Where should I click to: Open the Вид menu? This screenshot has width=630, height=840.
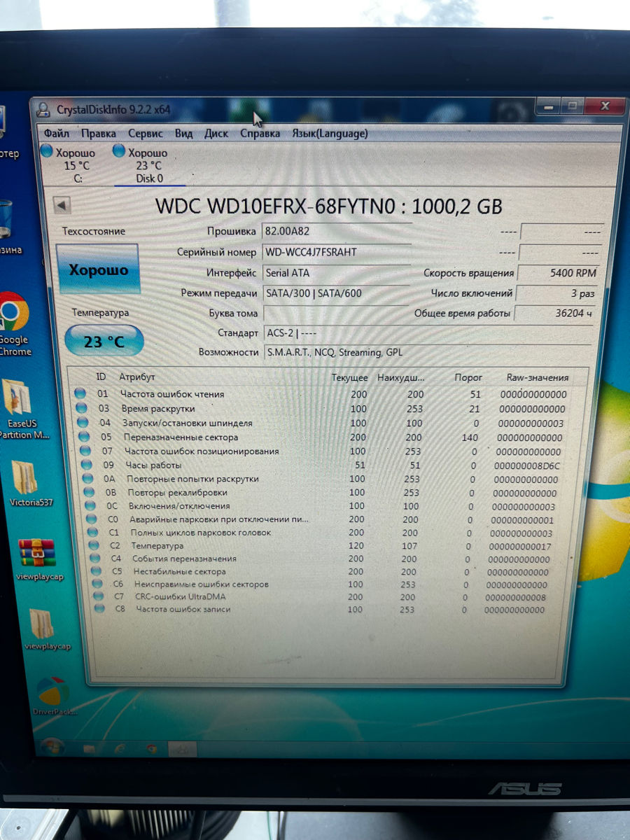point(183,133)
